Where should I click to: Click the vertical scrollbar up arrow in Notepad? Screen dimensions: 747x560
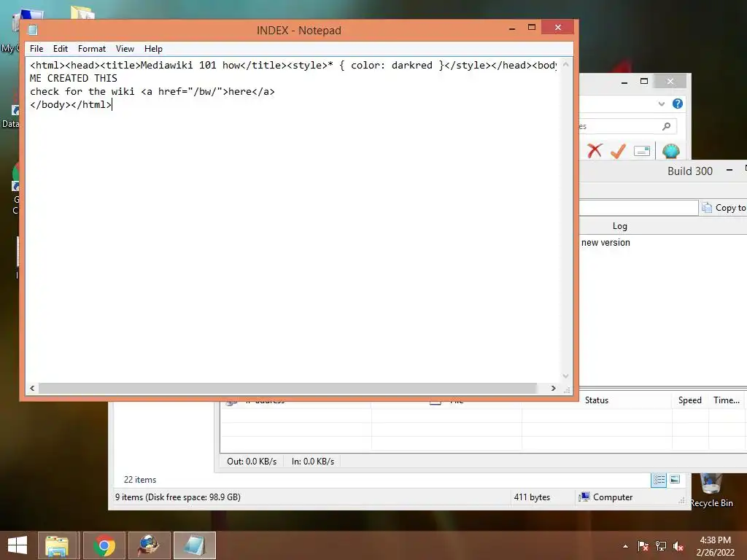tap(565, 64)
